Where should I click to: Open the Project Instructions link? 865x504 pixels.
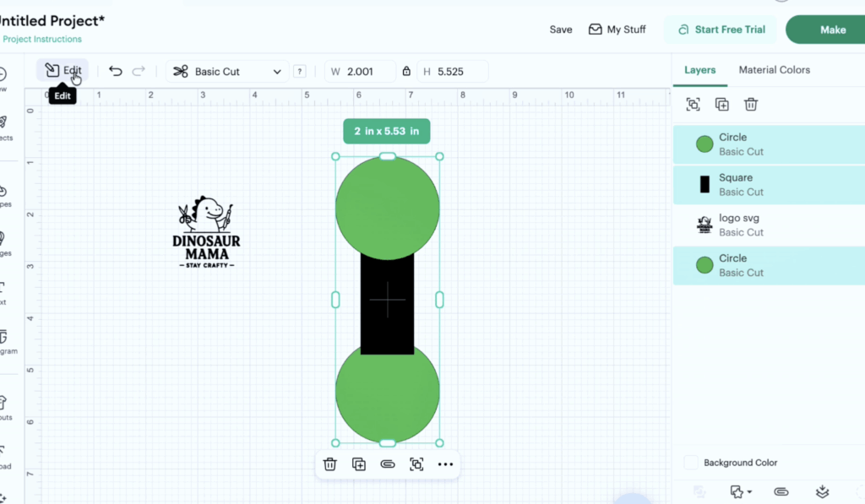(42, 39)
